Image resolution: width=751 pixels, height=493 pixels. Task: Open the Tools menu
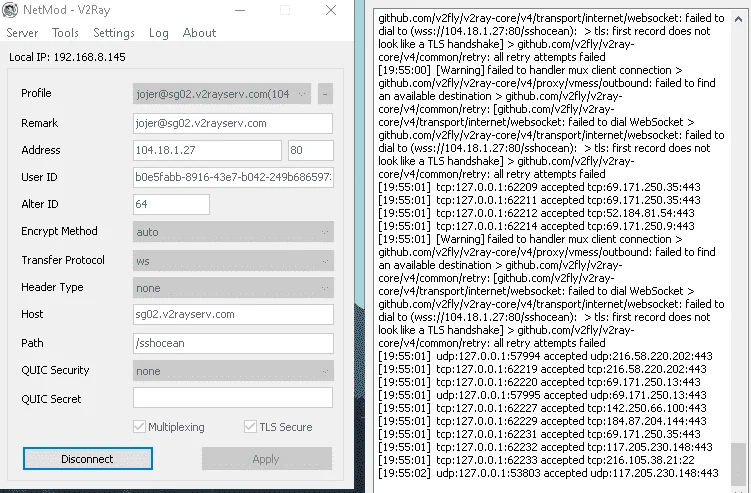coord(65,33)
